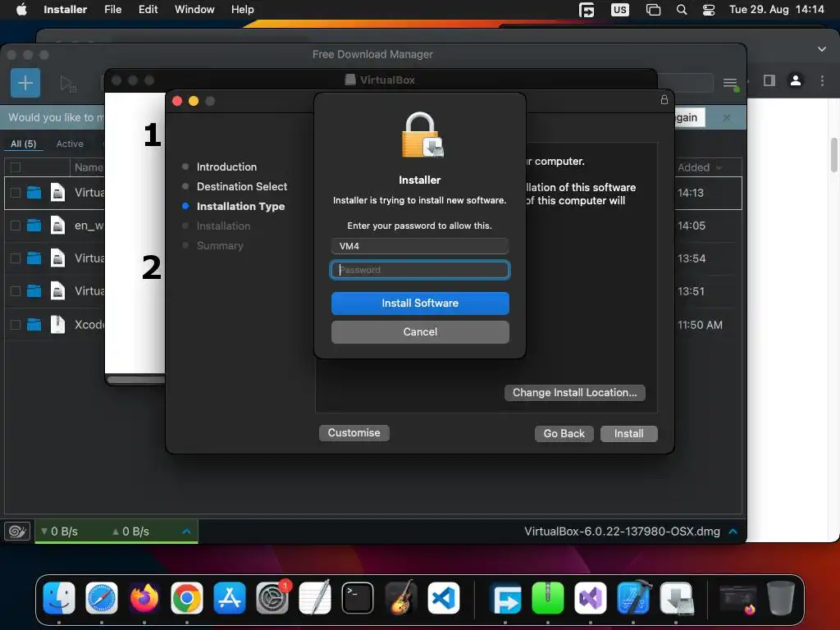840x630 pixels.
Task: Open the Trash in the dock
Action: pyautogui.click(x=781, y=598)
